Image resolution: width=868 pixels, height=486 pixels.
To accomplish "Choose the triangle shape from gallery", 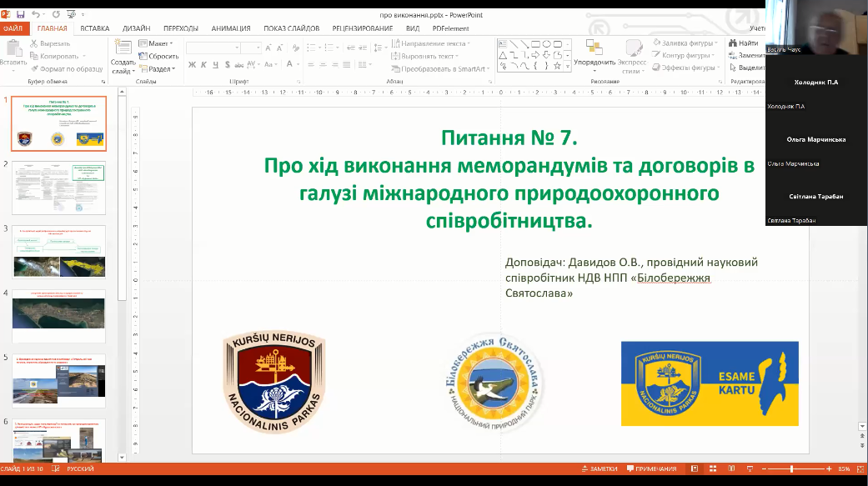I will coord(503,55).
